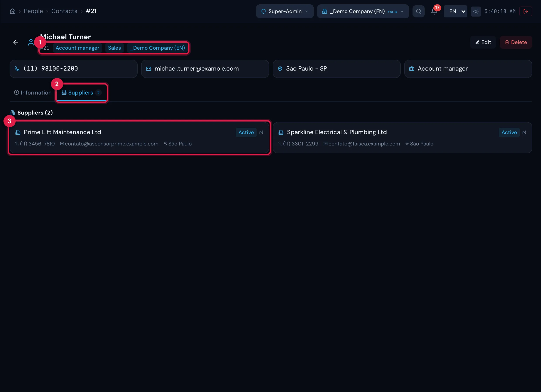Viewport: 541px width, 392px height.
Task: Open external link for Prime Lift Maintenance Ltd
Action: [x=261, y=132]
